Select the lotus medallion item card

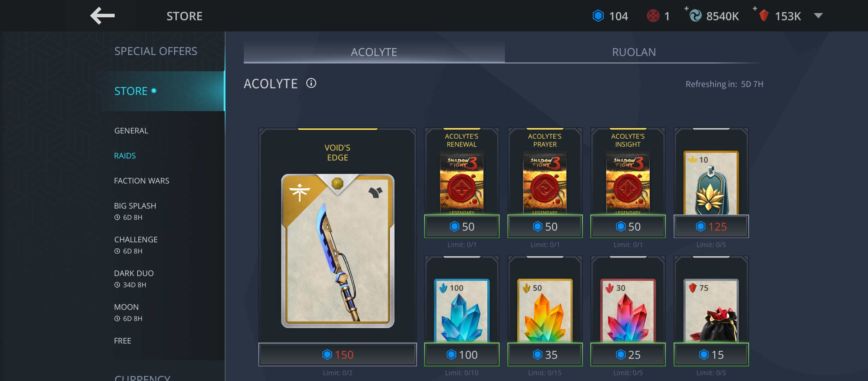tap(711, 183)
